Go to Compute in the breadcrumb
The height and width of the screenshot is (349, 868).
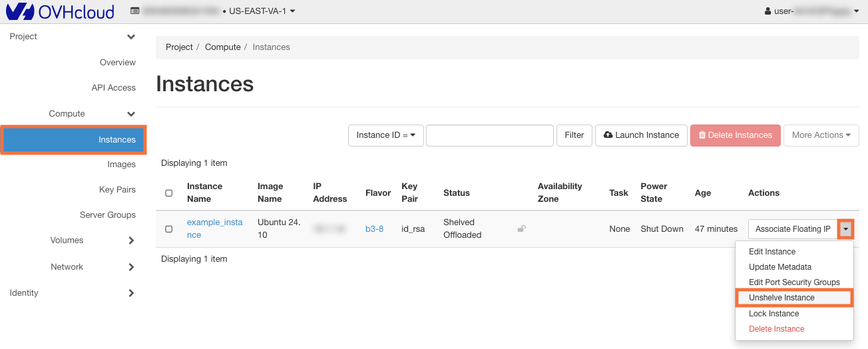tap(222, 47)
